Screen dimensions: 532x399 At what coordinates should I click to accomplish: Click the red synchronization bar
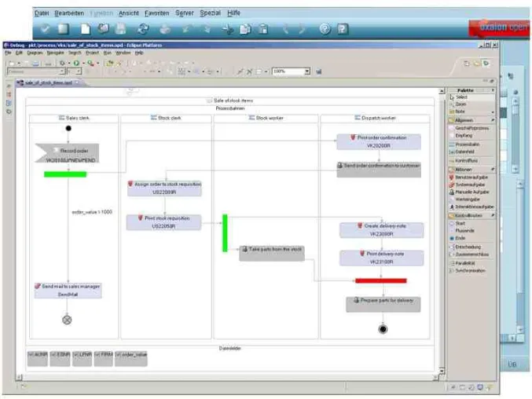tap(380, 280)
